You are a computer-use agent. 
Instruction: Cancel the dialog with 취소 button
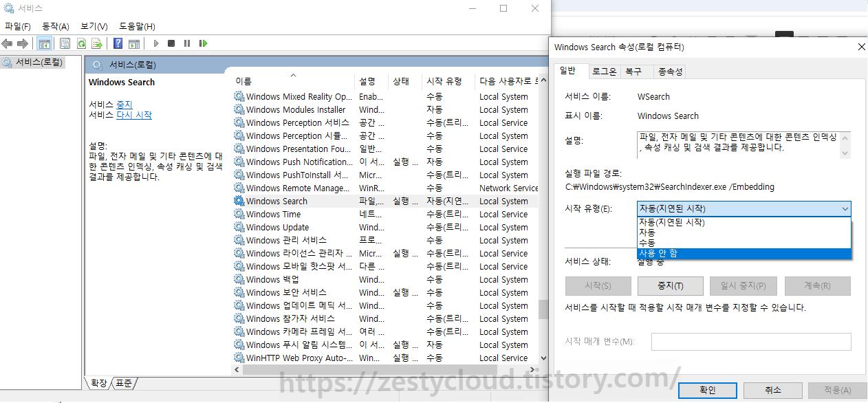[x=772, y=390]
